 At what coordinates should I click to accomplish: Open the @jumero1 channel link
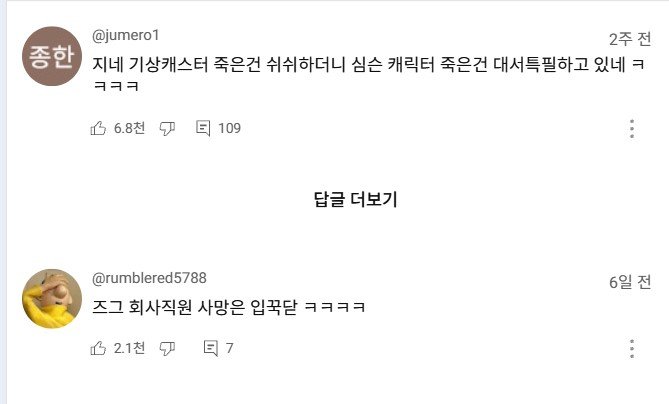pyautogui.click(x=127, y=36)
